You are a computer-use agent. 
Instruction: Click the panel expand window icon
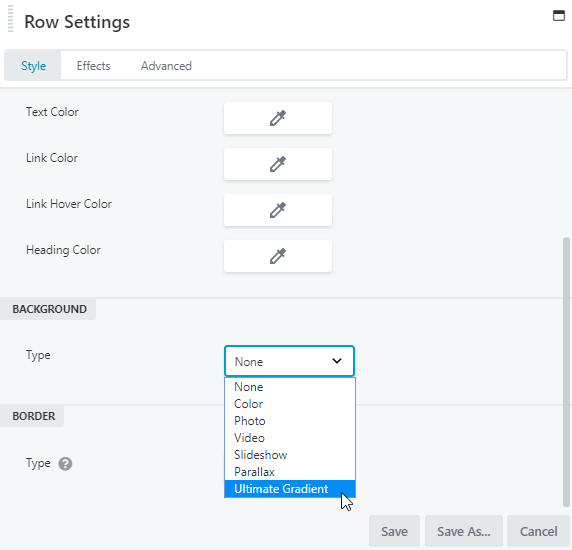click(x=559, y=16)
